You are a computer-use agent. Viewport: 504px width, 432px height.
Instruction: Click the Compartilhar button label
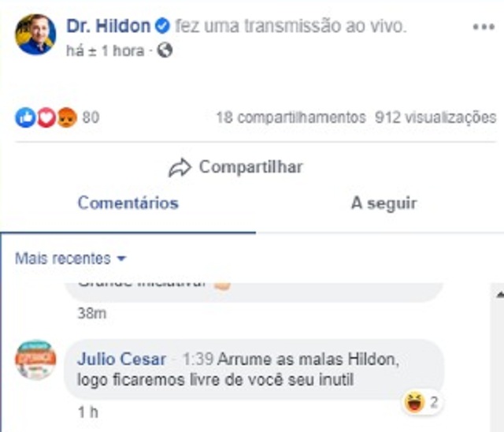coord(250,167)
